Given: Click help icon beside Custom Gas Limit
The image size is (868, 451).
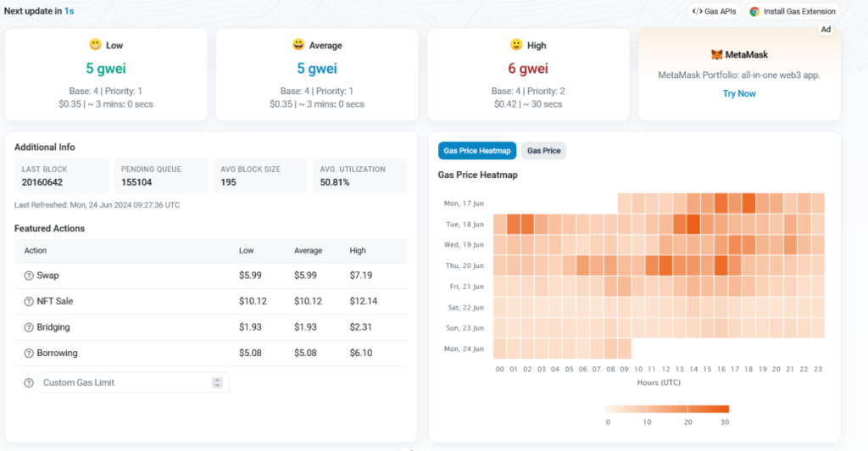Looking at the screenshot, I should click(x=29, y=383).
